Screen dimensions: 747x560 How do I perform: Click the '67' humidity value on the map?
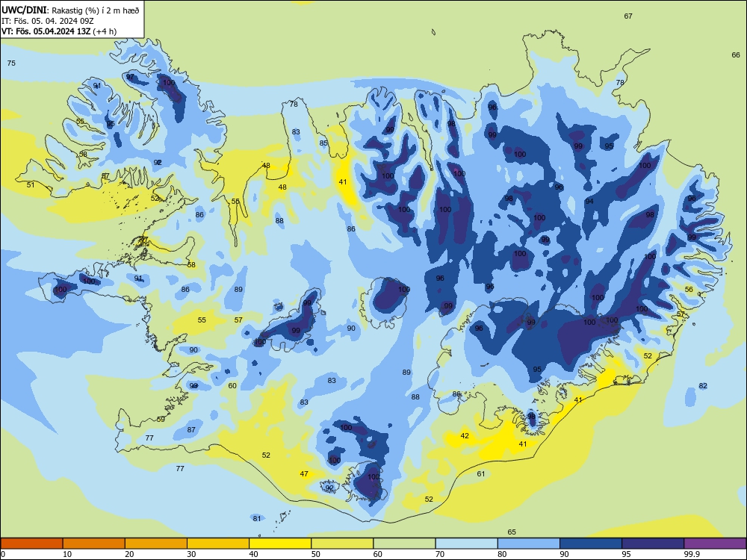pos(628,16)
